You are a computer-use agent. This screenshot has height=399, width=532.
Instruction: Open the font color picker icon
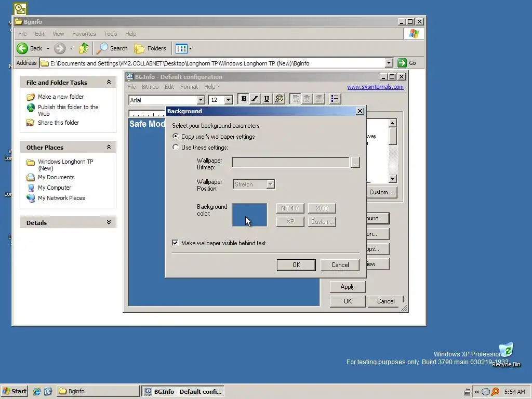coord(279,99)
